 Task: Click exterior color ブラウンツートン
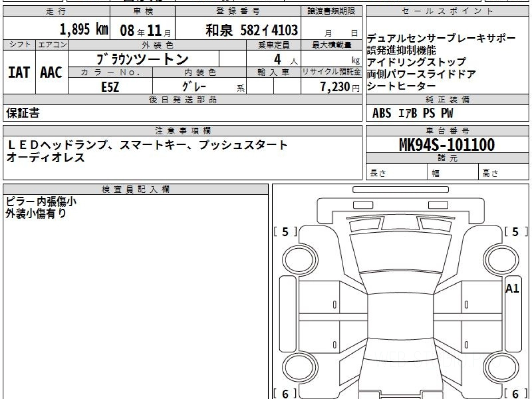point(142,59)
